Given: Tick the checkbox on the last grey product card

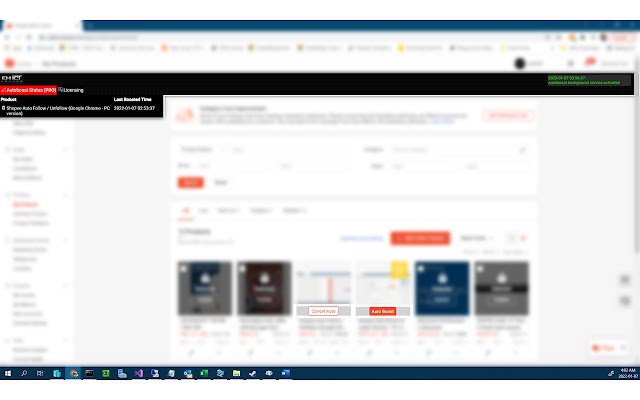Looking at the screenshot, I should click(480, 269).
